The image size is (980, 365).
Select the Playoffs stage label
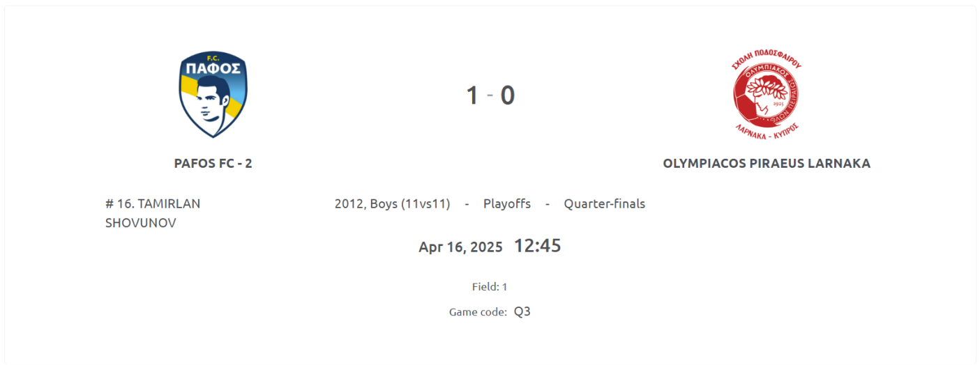(x=507, y=204)
